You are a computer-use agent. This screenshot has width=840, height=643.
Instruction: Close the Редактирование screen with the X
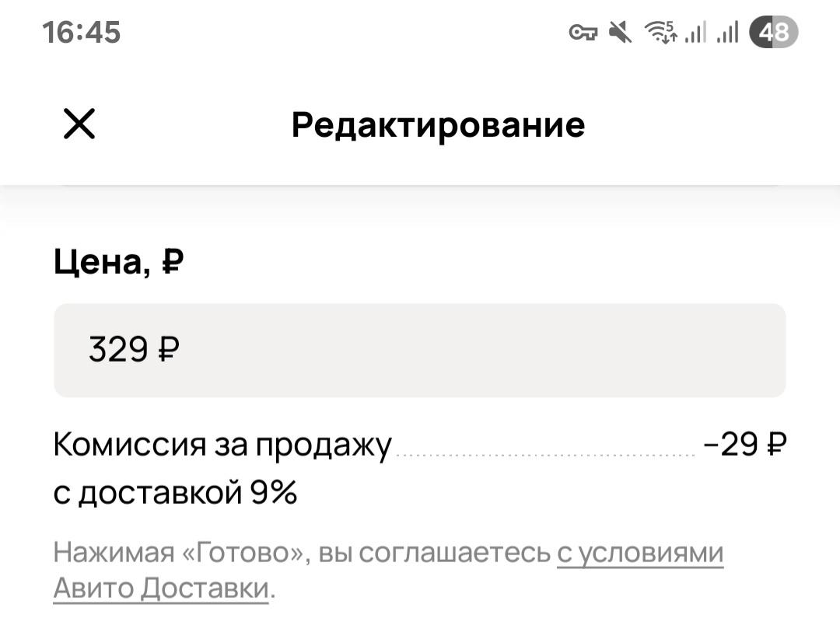click(x=79, y=124)
